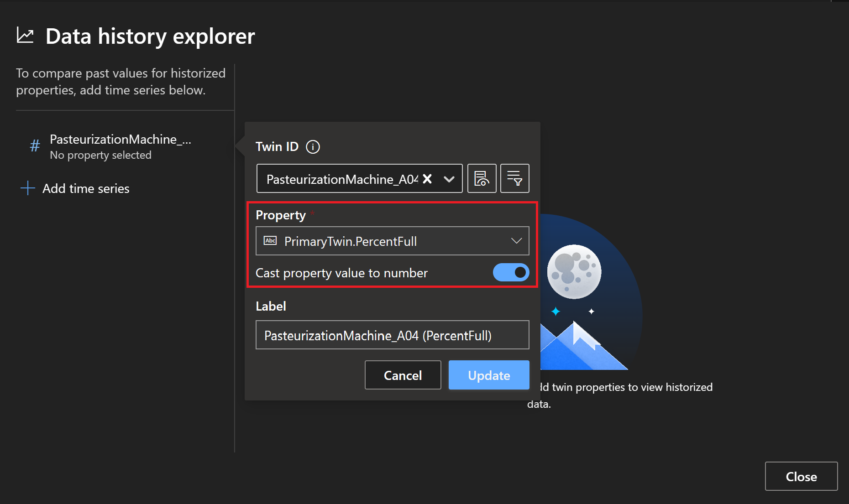Select the PasteurizationMachine_... time series entry
The image size is (849, 504).
click(121, 146)
